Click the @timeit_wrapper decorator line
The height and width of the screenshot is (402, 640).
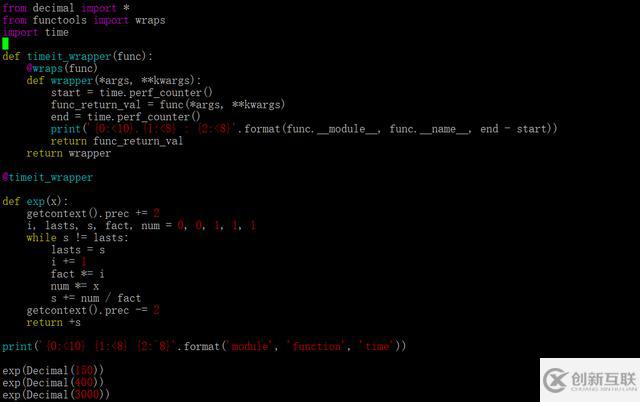[x=47, y=178]
